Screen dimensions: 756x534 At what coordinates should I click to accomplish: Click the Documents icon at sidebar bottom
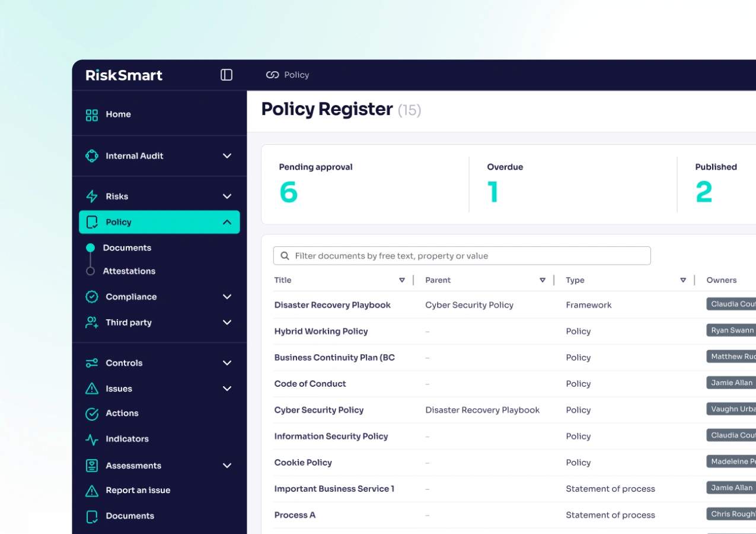(x=92, y=516)
